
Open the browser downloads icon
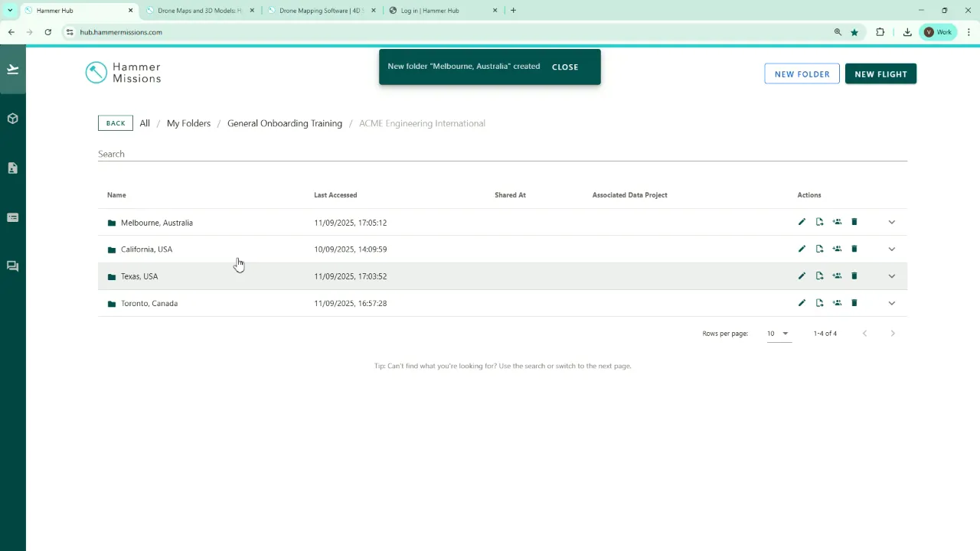click(906, 31)
